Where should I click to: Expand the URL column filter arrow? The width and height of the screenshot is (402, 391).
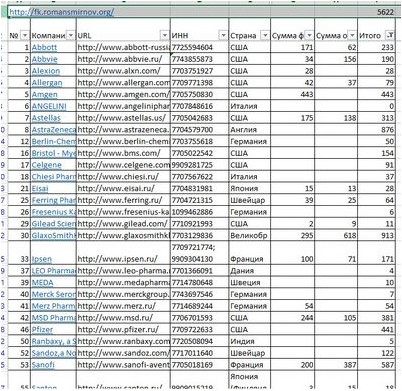click(165, 35)
